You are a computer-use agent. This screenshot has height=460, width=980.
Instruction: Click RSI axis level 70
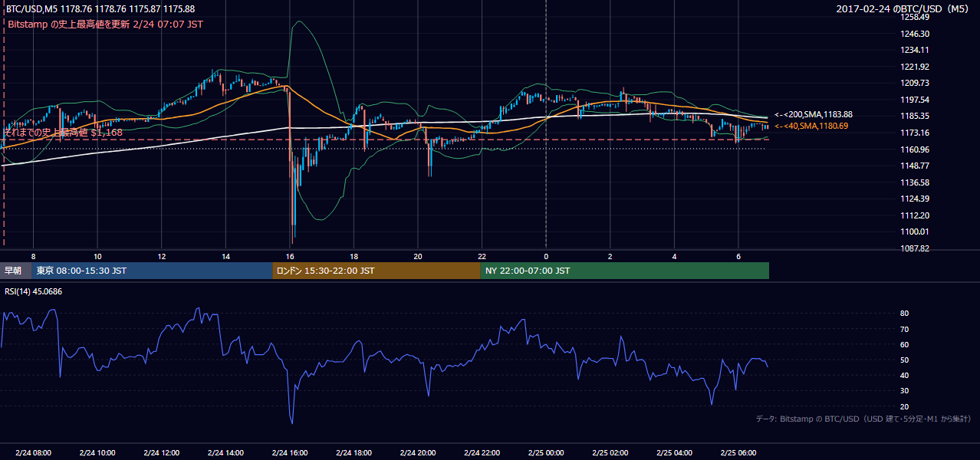pyautogui.click(x=904, y=329)
